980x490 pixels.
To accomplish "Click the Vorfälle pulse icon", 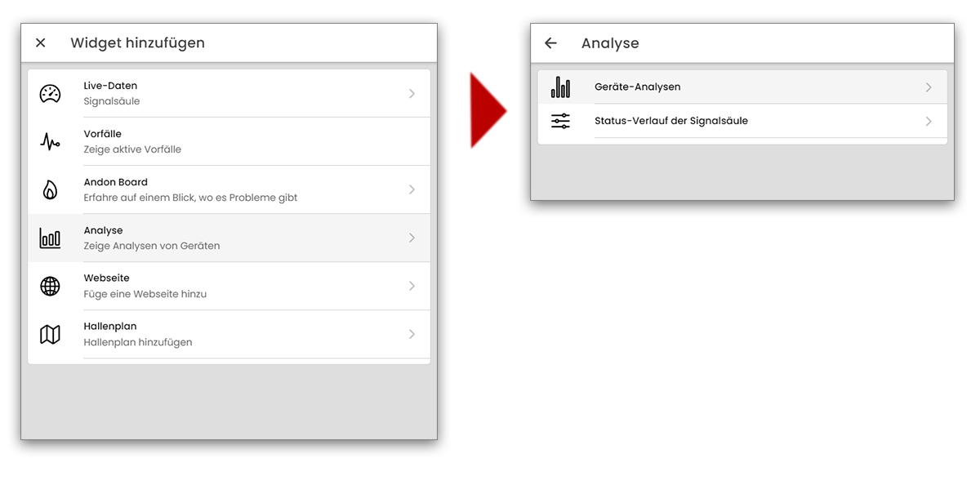I will [51, 142].
